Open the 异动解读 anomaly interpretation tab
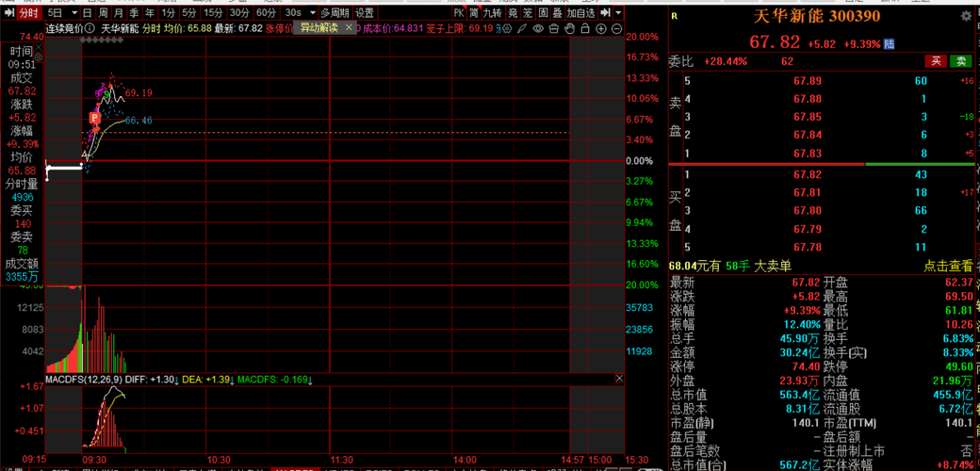The image size is (980, 471). 318,27
